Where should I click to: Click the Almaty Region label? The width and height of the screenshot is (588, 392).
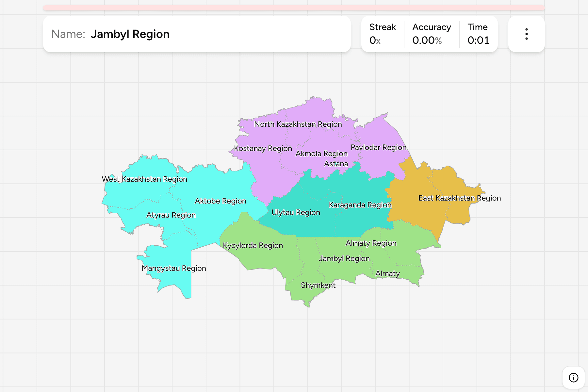pyautogui.click(x=371, y=243)
